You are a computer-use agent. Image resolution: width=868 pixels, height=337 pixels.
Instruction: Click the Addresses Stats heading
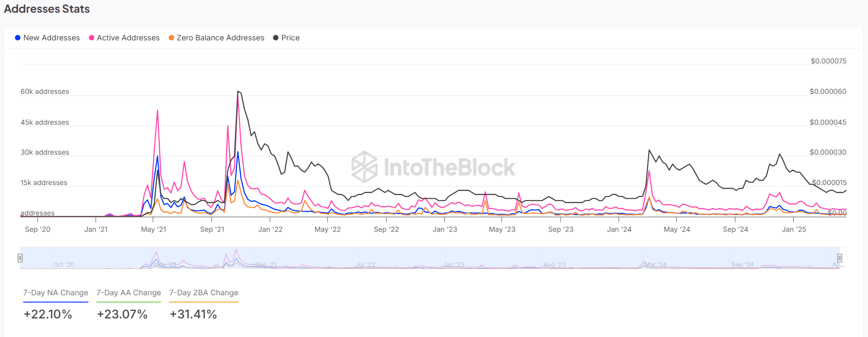pyautogui.click(x=47, y=9)
